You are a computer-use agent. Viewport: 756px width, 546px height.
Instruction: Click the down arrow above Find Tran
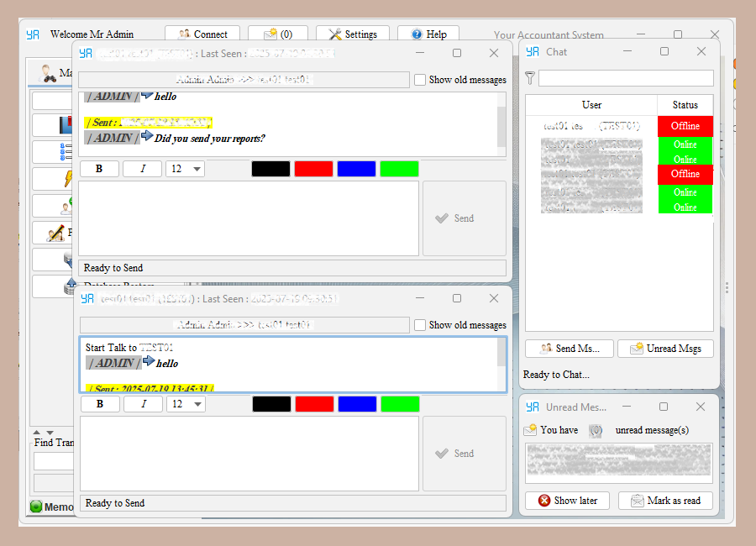tap(50, 433)
